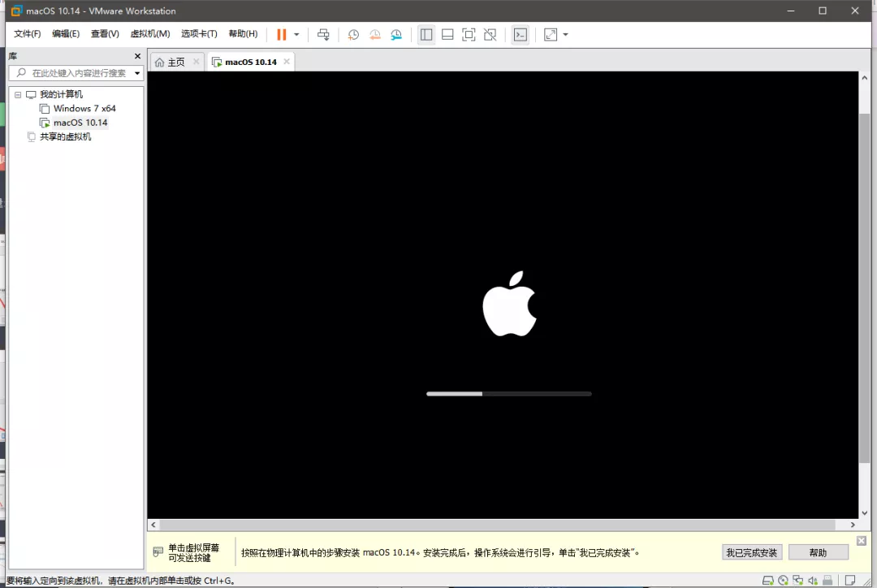The width and height of the screenshot is (877, 588).
Task: Click the keyboard icon in the hint bar
Action: [x=158, y=552]
